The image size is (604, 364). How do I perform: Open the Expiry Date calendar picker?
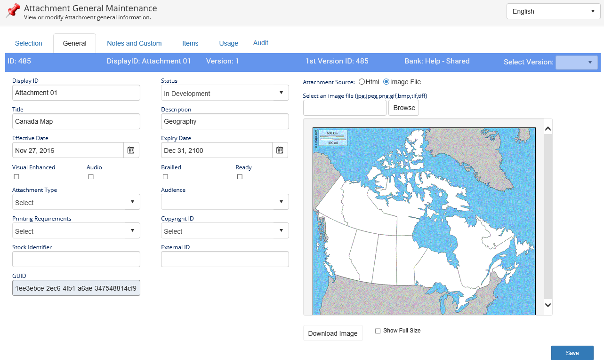coord(280,150)
